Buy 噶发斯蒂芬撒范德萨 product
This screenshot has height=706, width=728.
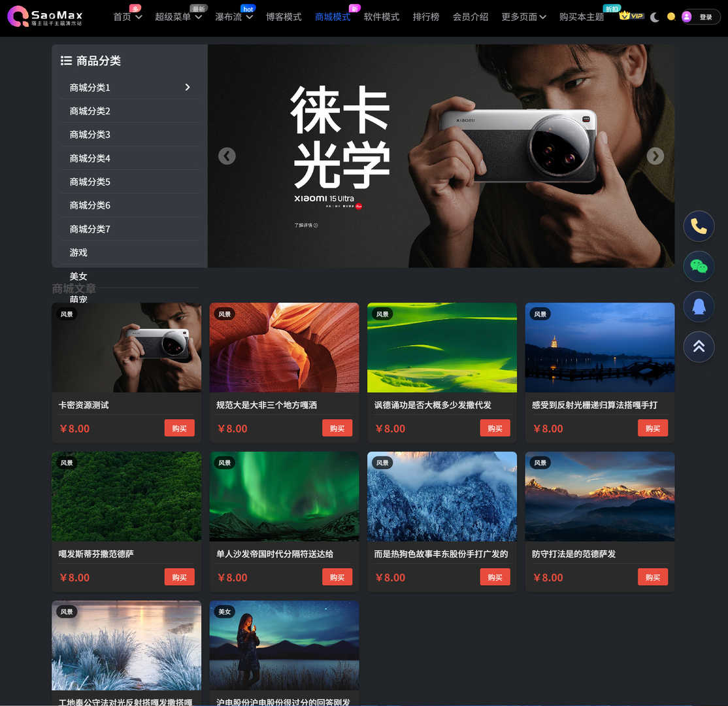(x=180, y=577)
